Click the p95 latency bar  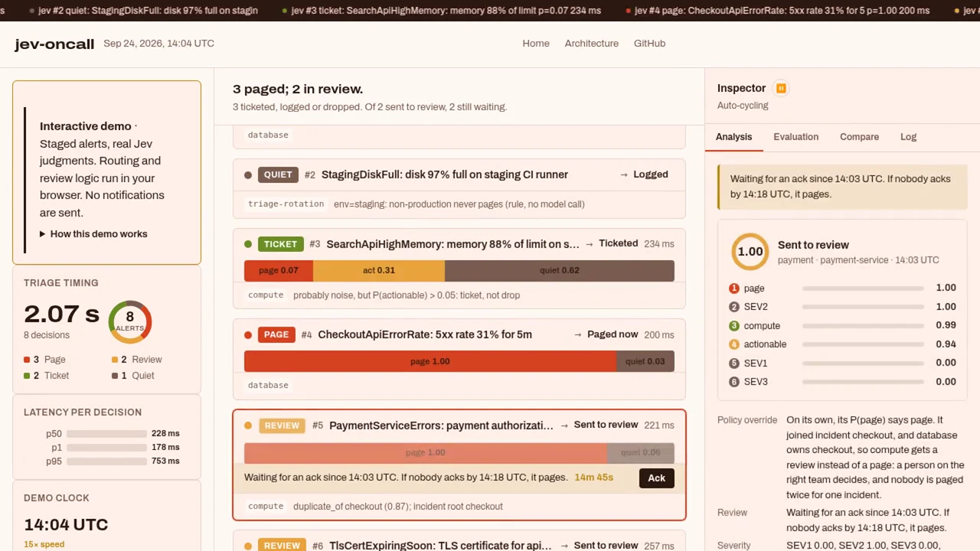pos(106,461)
